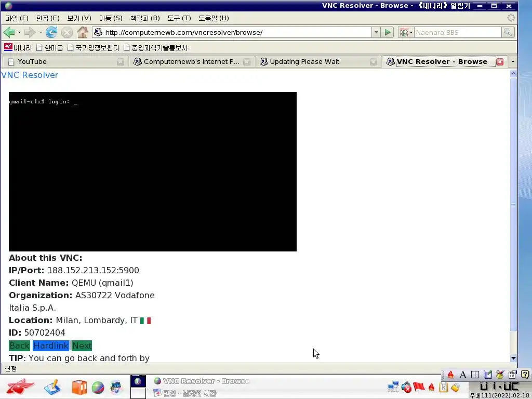Screen dimensions: 532x399
Task: Switch to the YouTube tab
Action: tap(64, 62)
